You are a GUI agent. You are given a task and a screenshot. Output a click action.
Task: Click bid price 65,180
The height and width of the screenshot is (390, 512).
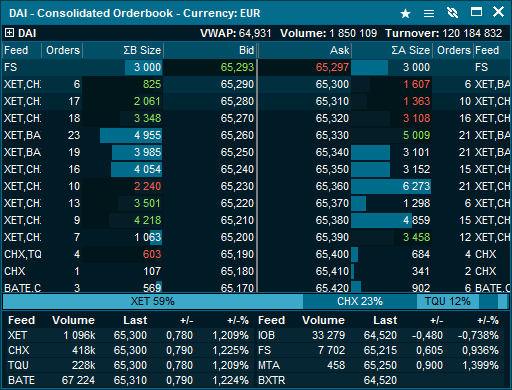tap(237, 271)
